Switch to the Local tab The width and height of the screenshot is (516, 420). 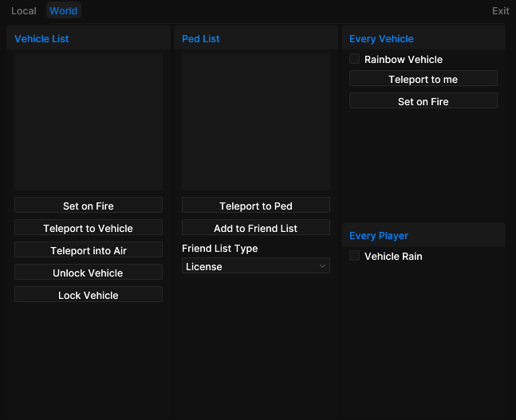[x=24, y=11]
